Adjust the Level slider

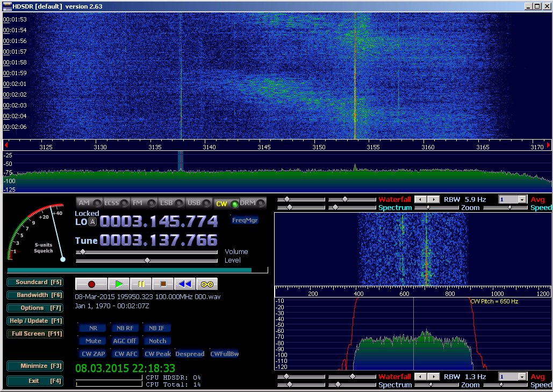pyautogui.click(x=147, y=260)
